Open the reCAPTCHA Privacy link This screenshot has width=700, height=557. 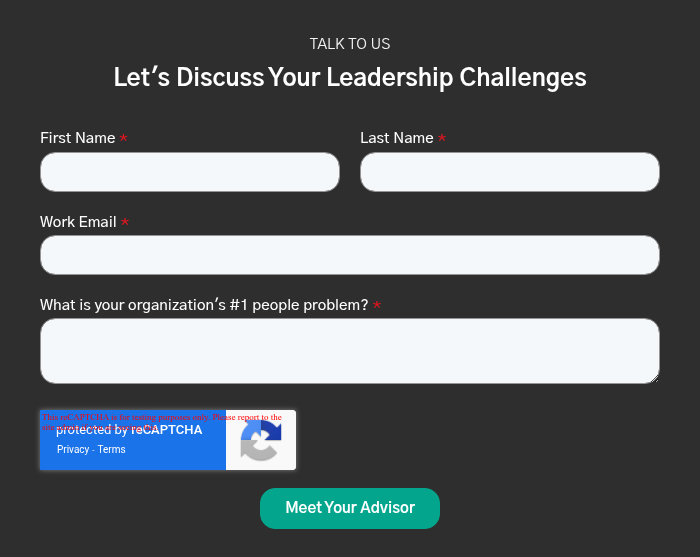(73, 450)
